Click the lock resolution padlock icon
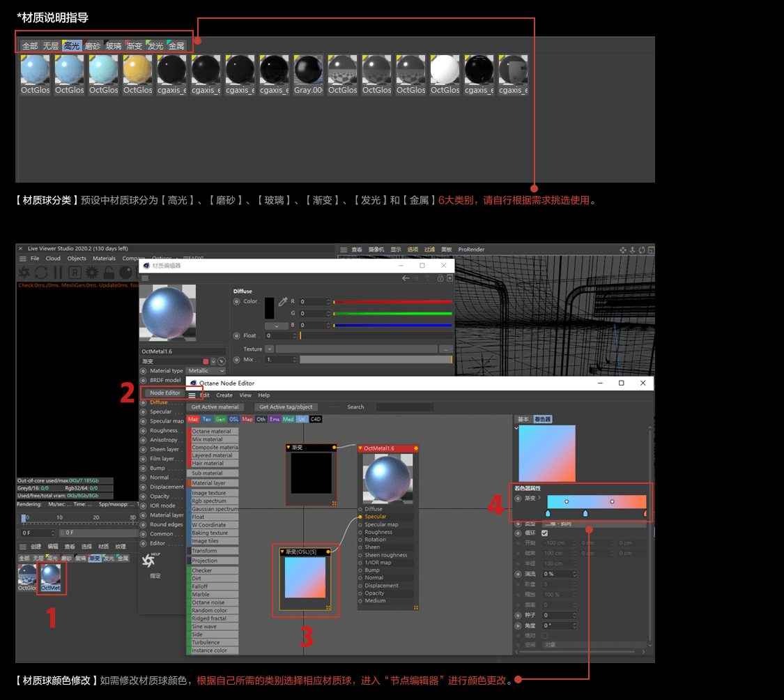 point(109,273)
